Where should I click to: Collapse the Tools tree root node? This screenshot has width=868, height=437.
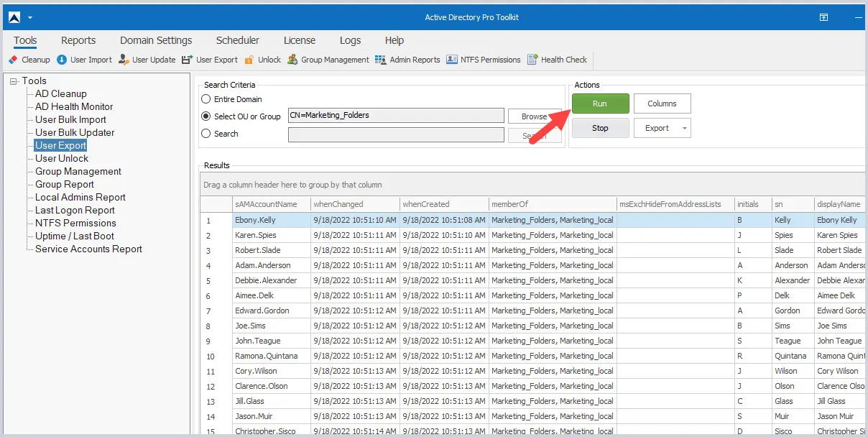14,81
